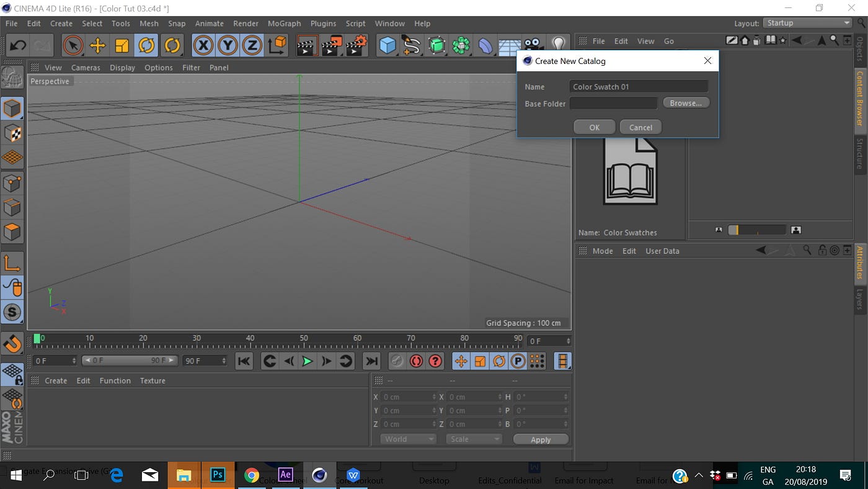Image resolution: width=868 pixels, height=489 pixels.
Task: Toggle parameter keyframe recording P icon
Action: pyautogui.click(x=518, y=361)
